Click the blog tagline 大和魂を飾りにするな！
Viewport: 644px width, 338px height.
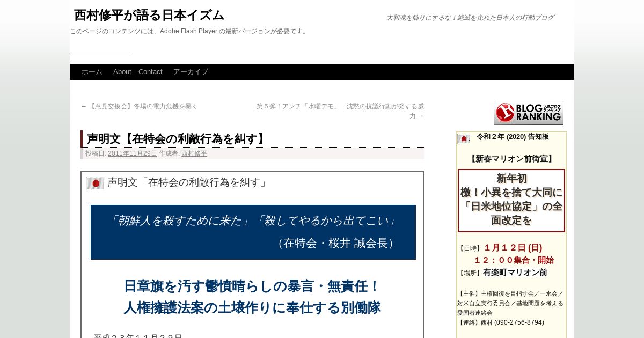[470, 18]
